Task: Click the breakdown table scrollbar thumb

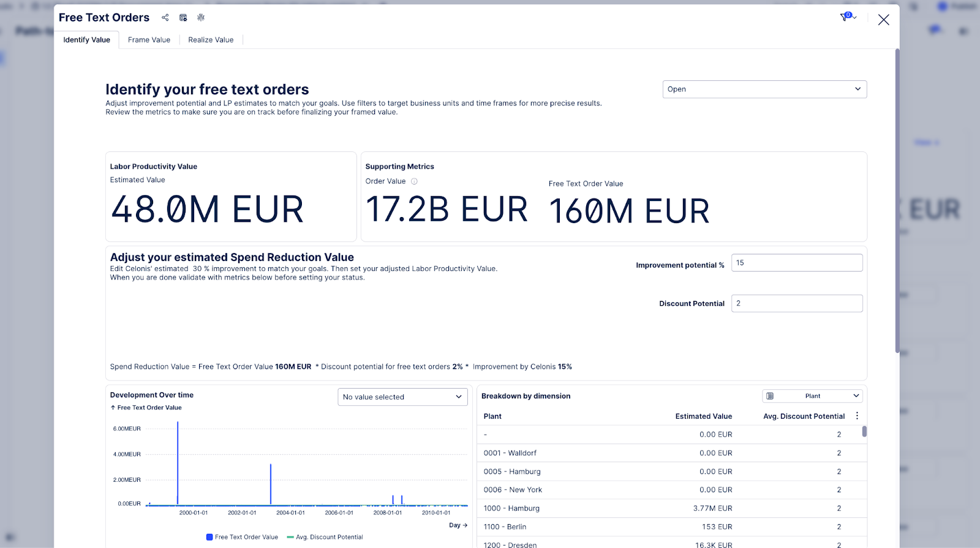Action: point(864,432)
